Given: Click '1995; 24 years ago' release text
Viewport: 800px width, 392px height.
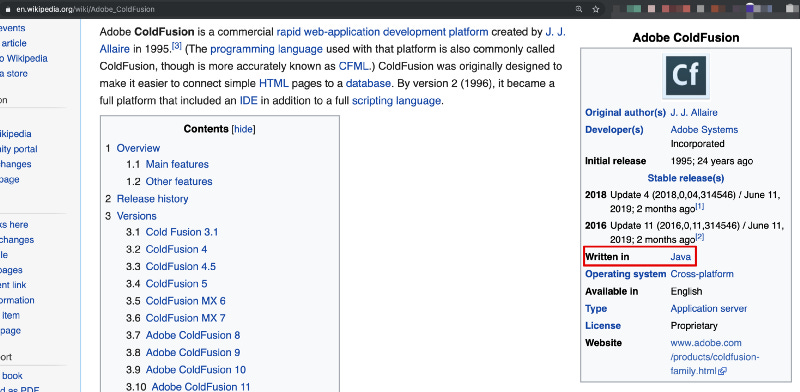Looking at the screenshot, I should pos(712,161).
